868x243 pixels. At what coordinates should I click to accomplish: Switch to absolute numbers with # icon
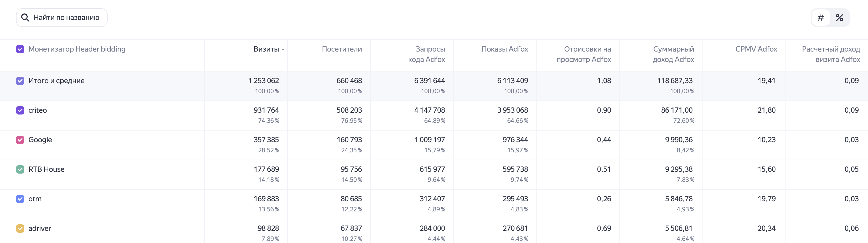[x=821, y=18]
